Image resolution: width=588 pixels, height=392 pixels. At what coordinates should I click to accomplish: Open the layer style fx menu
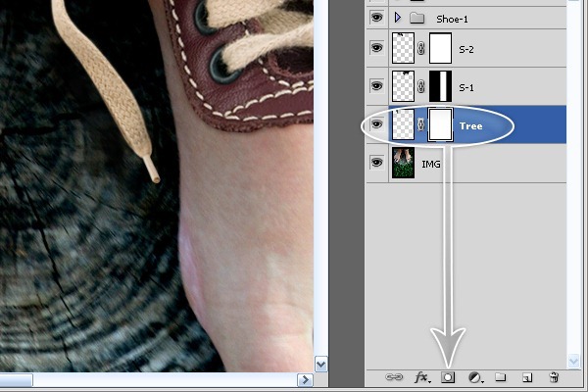[423, 376]
